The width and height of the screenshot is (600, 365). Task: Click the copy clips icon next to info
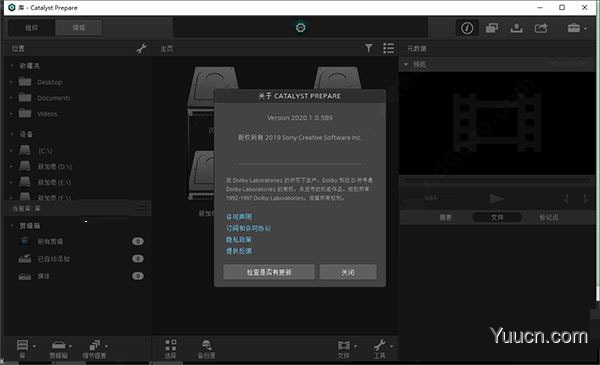point(492,28)
